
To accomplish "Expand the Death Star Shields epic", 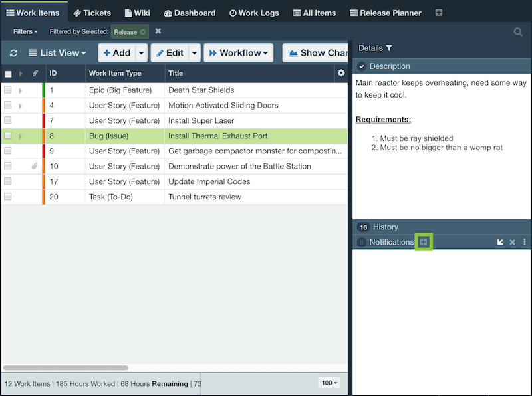I will [21, 90].
